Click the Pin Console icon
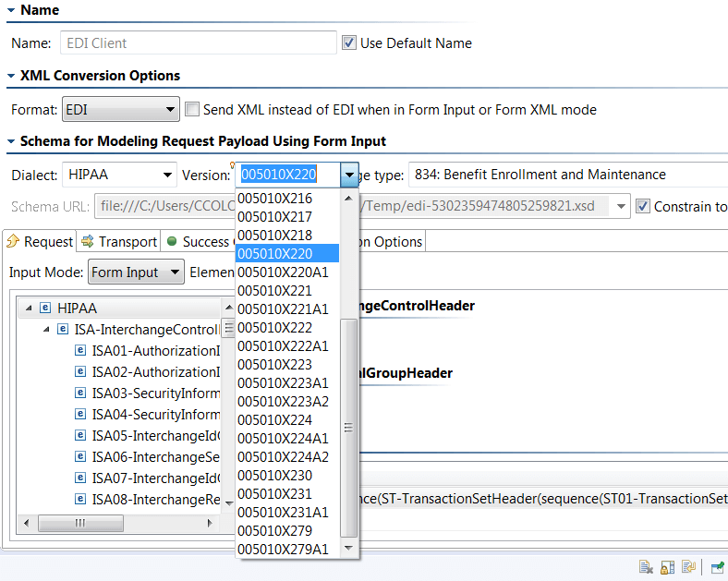 tap(718, 567)
